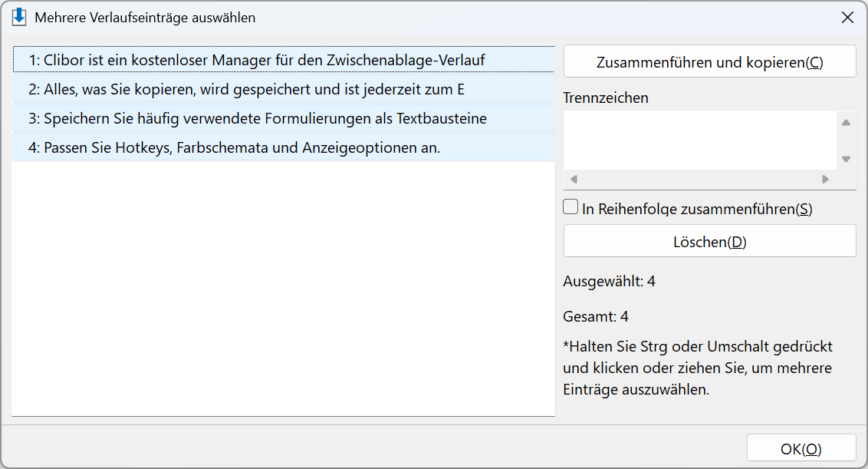
Task: Select entry 2: Alles, was Sie kopieren
Action: [284, 89]
